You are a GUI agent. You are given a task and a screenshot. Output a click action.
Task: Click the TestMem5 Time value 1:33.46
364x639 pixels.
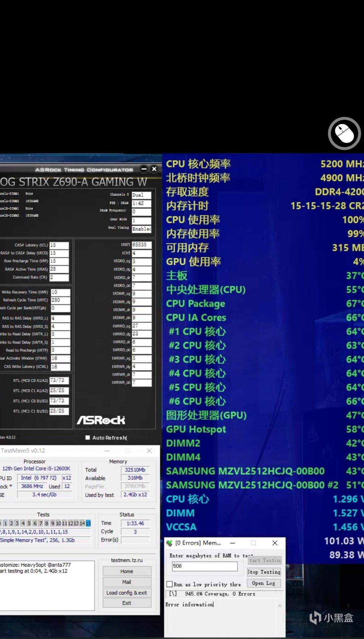[x=135, y=523]
